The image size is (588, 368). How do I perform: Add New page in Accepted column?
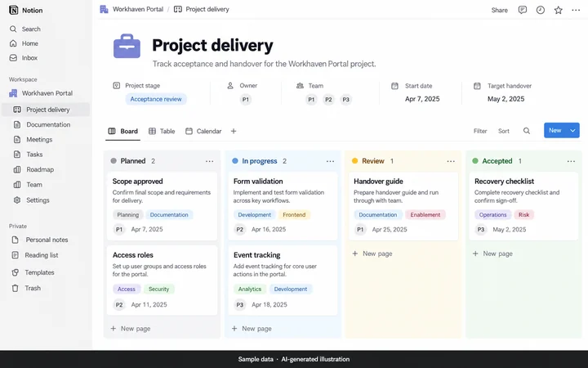click(492, 254)
